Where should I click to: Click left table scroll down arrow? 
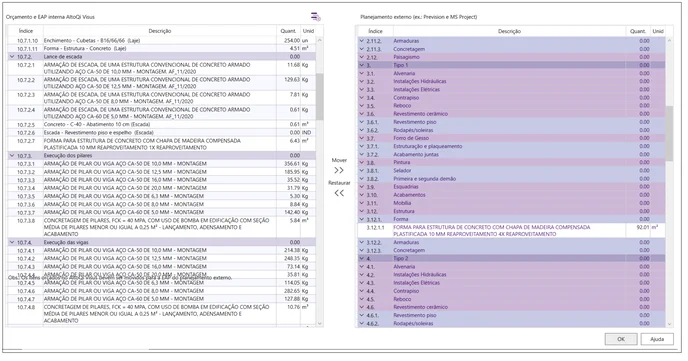coord(319,323)
